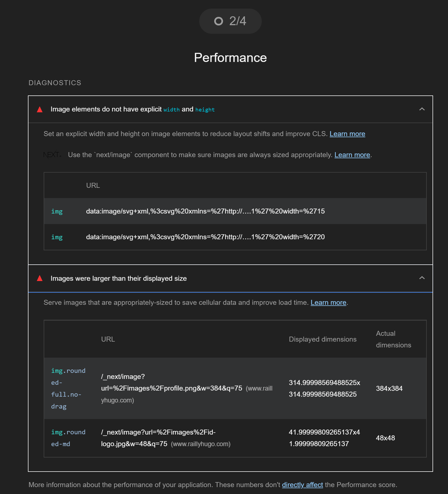Click the 'Images were larger than their displayed size' title
This screenshot has width=448, height=494.
click(119, 279)
